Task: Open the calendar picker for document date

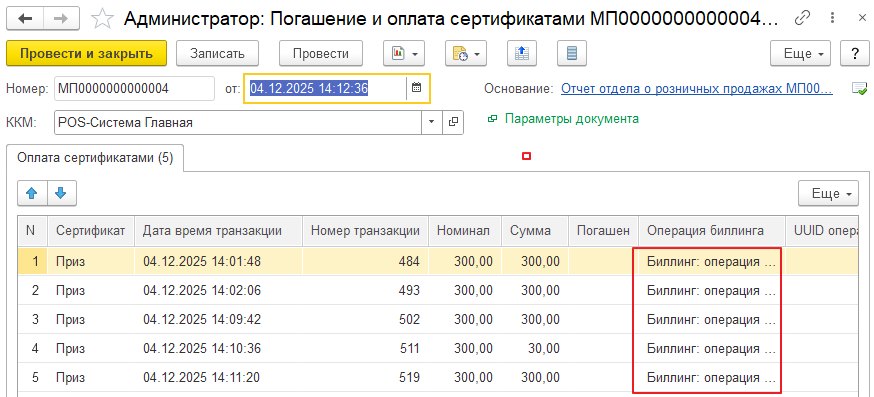Action: click(416, 88)
